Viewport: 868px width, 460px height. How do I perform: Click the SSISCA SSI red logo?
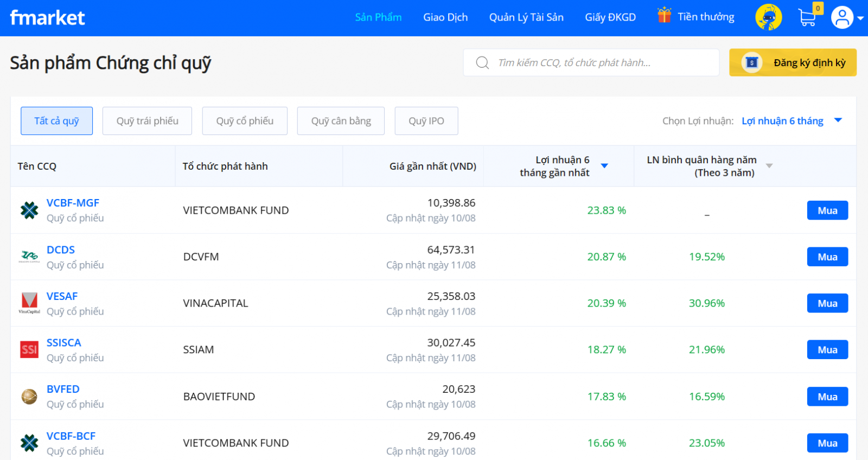click(29, 350)
